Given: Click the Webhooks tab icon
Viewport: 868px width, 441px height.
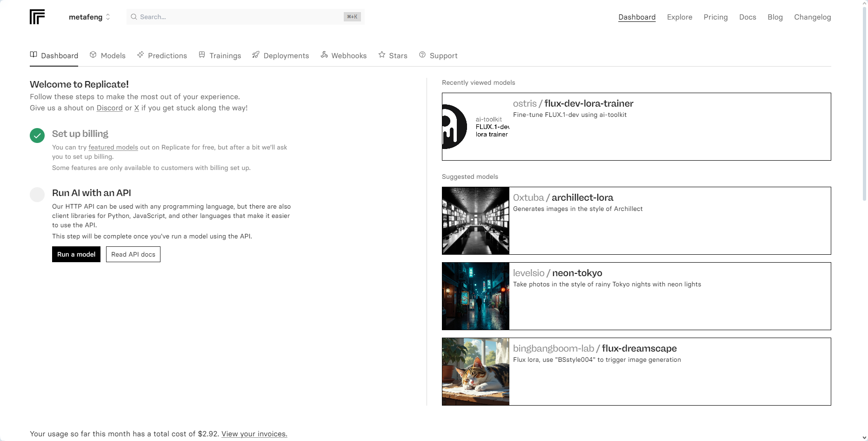Looking at the screenshot, I should pos(324,55).
